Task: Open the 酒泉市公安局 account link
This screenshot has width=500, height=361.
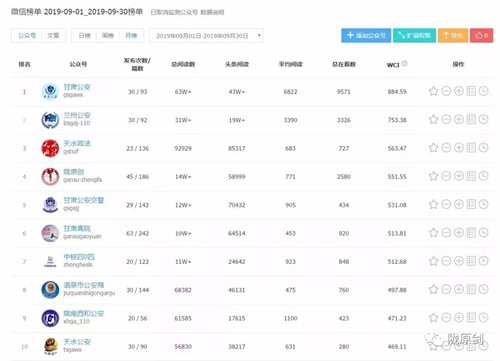Action: point(84,285)
